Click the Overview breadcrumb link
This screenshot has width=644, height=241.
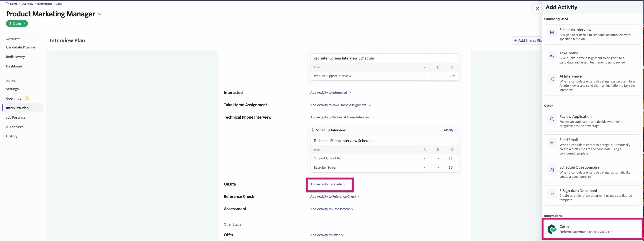coord(27,4)
